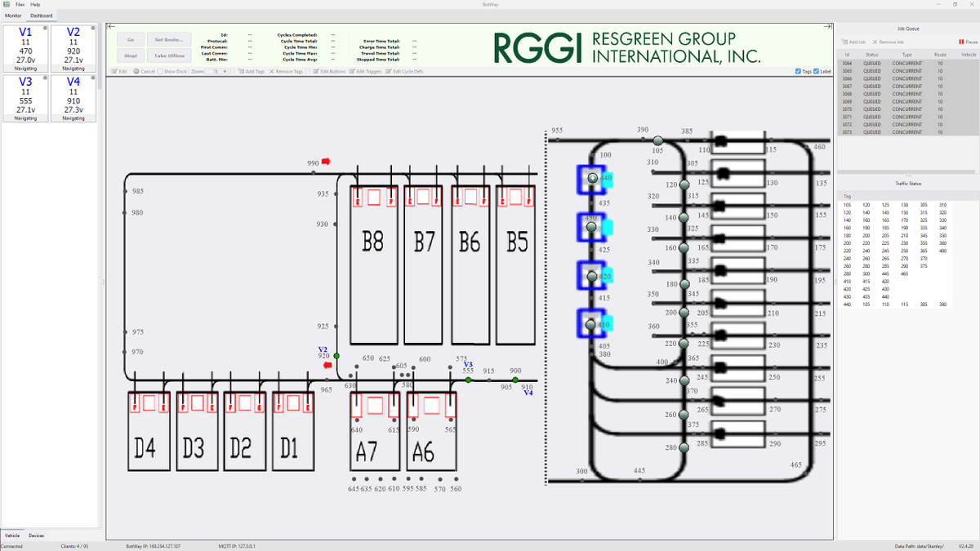Click the V4 status indicator dot
Screen dimensions: 980x551
coord(93,78)
